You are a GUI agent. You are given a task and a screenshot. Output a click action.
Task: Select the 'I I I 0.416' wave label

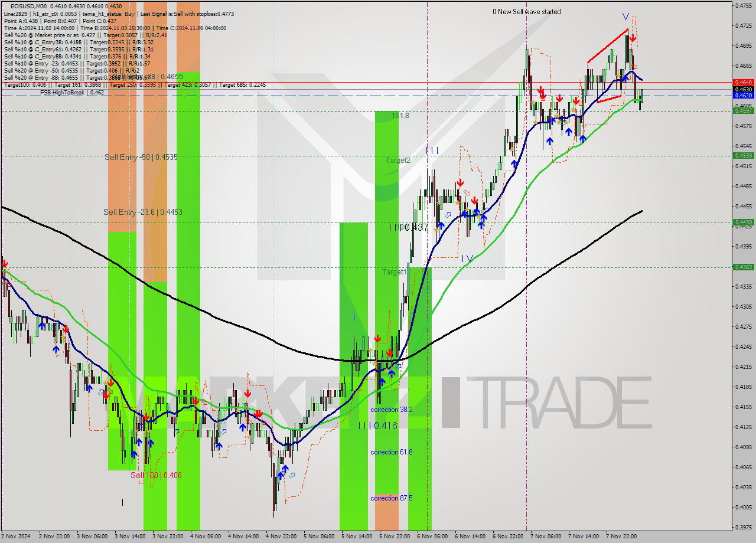pyautogui.click(x=378, y=426)
